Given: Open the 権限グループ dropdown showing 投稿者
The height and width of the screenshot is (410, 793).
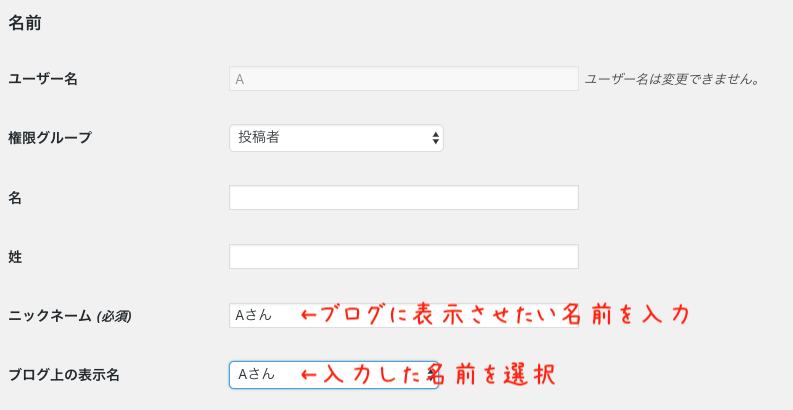Looking at the screenshot, I should 336,138.
